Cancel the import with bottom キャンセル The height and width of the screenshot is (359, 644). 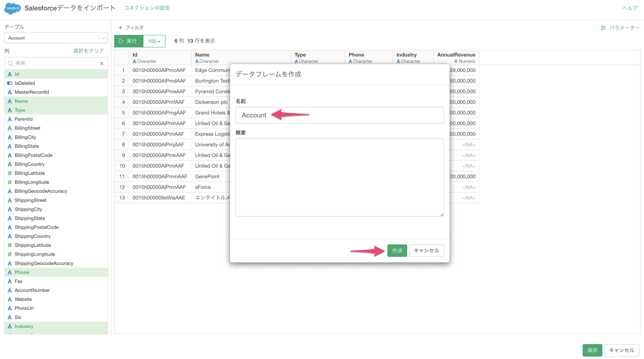[621, 350]
